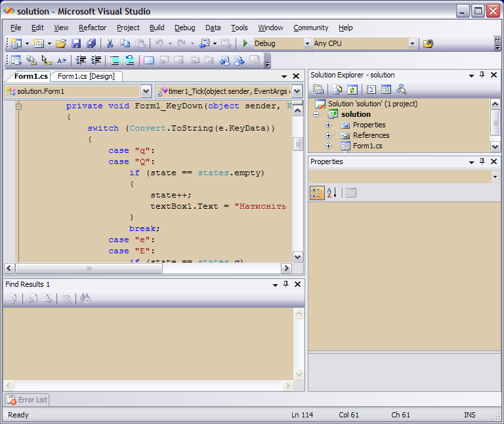Open the timer1_Tick members dropdown

(297, 91)
